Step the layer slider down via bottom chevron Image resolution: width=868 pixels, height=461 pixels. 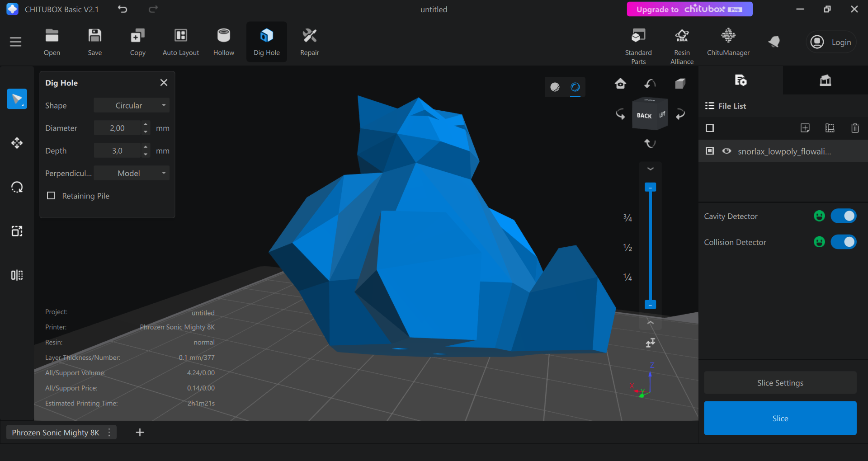651,323
